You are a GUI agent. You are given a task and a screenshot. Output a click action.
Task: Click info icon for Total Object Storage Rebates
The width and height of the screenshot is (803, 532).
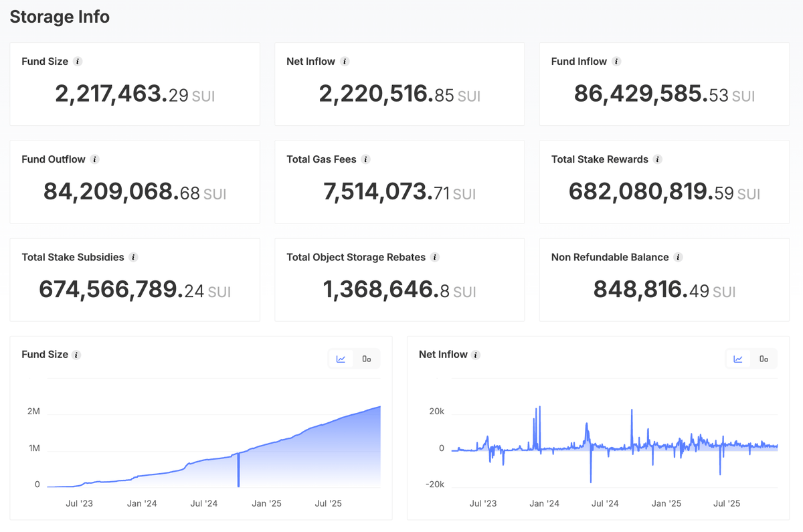(435, 257)
